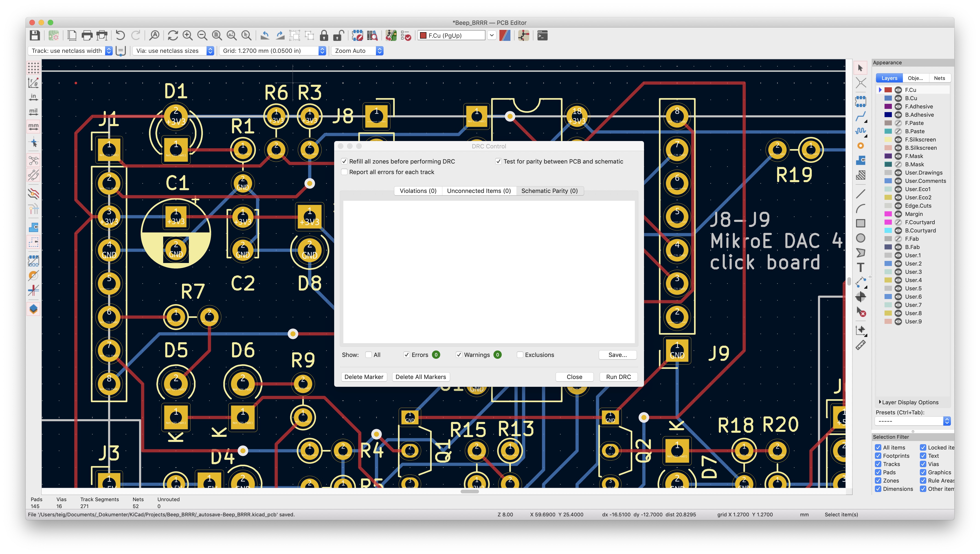Viewport: 980px width, 554px height.
Task: Click Delete Marker button
Action: [364, 377]
